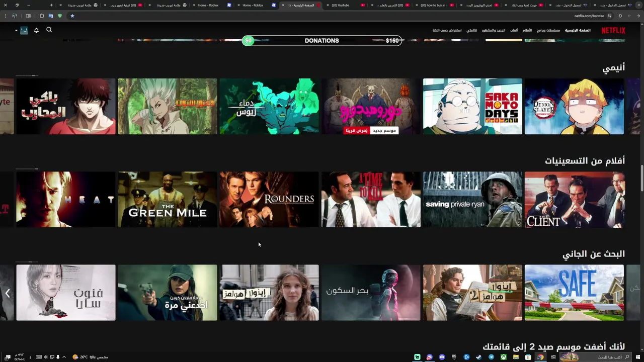Image resolution: width=644 pixels, height=362 pixels.
Task: Open the البحث عن الجاني row heading
Action: [x=594, y=254]
